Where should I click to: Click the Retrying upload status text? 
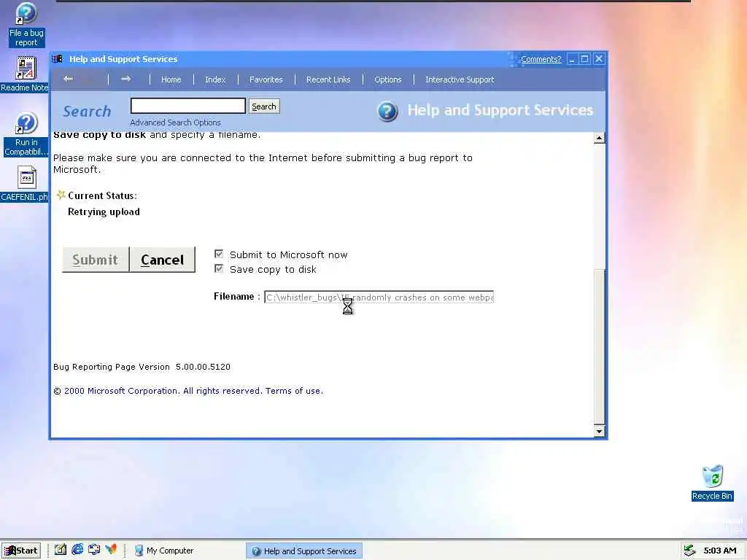[104, 212]
